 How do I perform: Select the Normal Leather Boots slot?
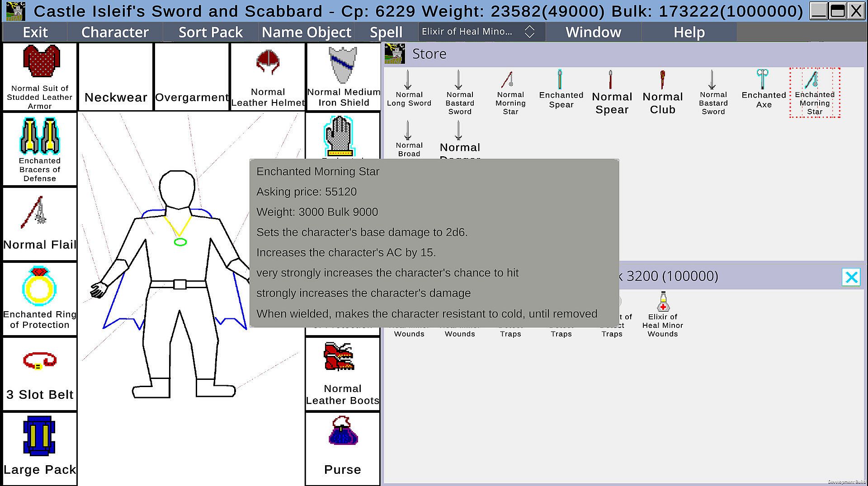(x=343, y=374)
